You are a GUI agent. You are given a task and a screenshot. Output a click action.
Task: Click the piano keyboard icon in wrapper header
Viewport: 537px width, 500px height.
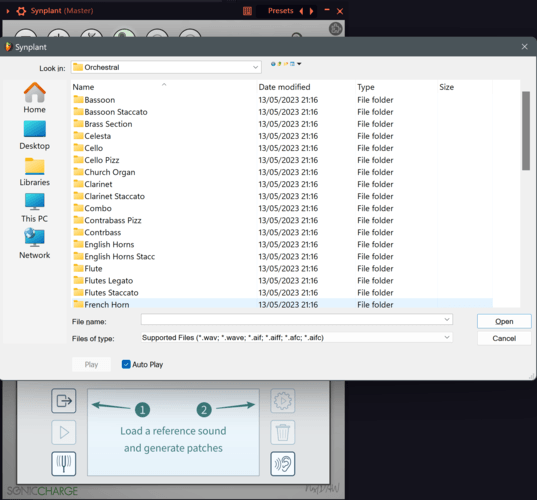point(247,11)
